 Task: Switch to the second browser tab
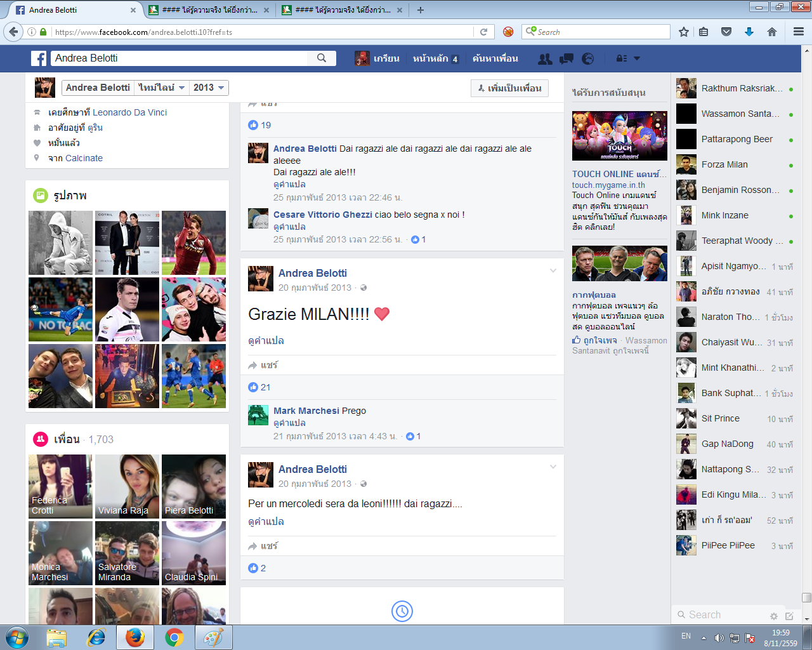[210, 10]
